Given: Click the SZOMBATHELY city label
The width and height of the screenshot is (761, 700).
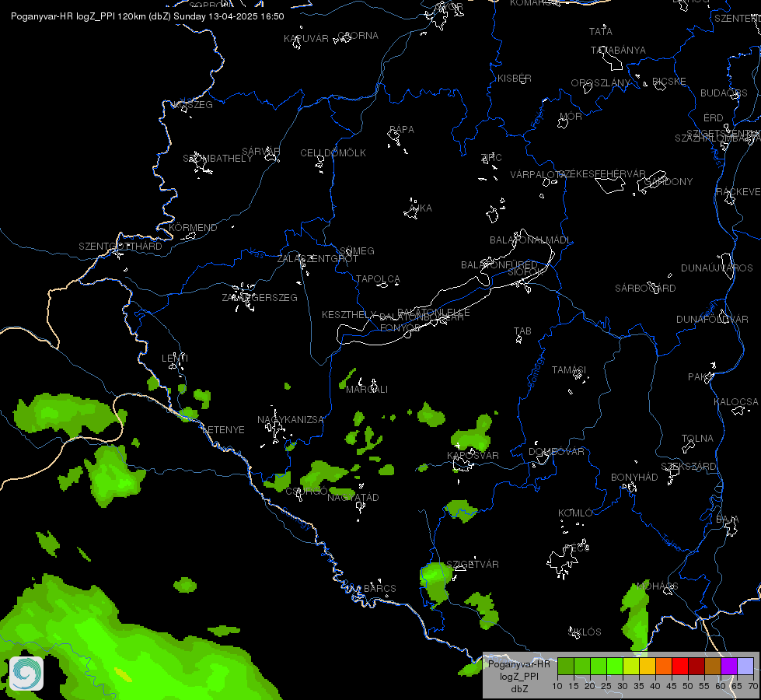Looking at the screenshot, I should (x=218, y=159).
